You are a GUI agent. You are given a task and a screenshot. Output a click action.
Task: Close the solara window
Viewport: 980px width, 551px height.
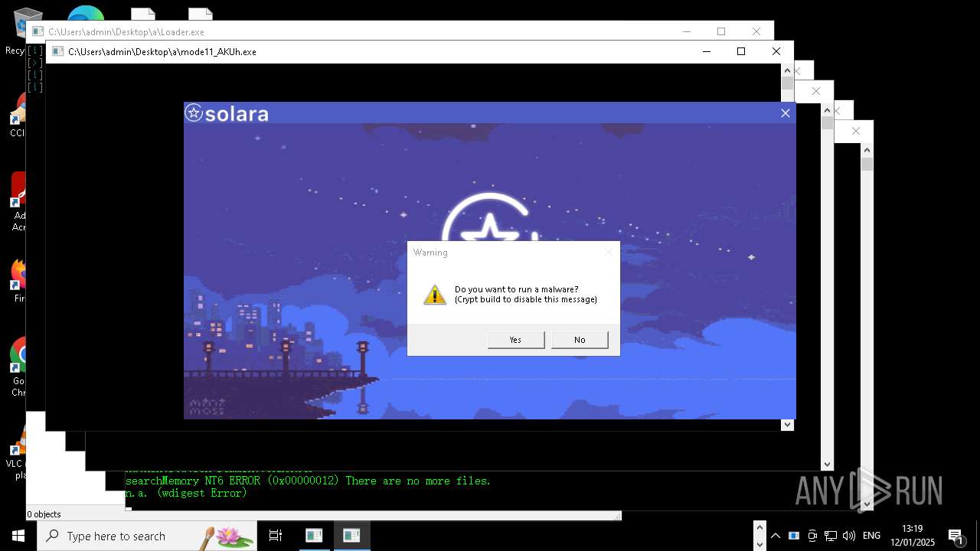[785, 113]
